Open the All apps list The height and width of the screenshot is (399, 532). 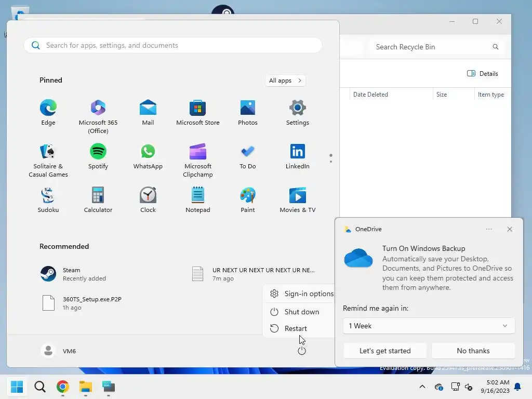(285, 81)
